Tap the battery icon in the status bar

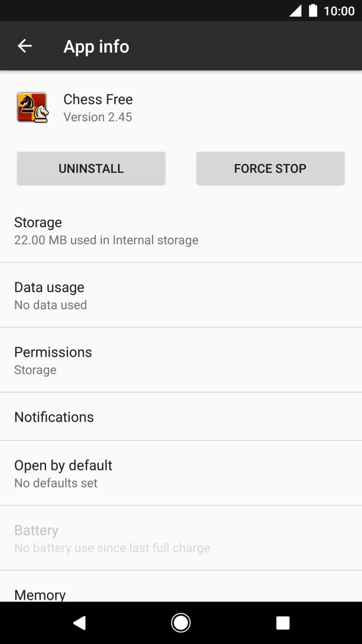coord(313,11)
